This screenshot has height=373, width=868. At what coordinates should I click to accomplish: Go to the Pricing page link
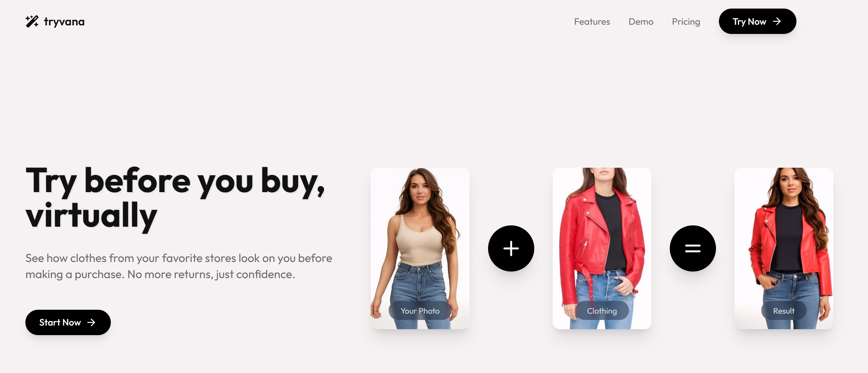[x=686, y=21]
